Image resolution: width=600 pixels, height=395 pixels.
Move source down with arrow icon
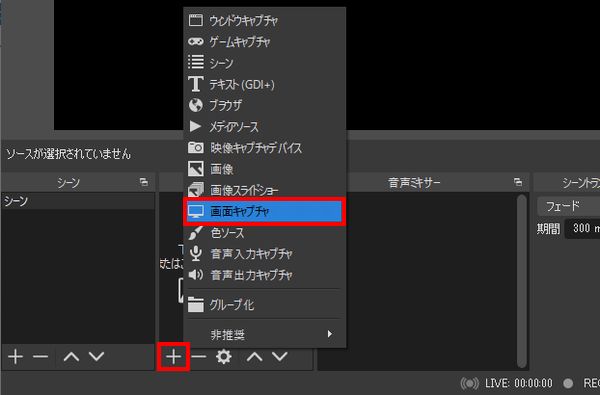tap(280, 357)
